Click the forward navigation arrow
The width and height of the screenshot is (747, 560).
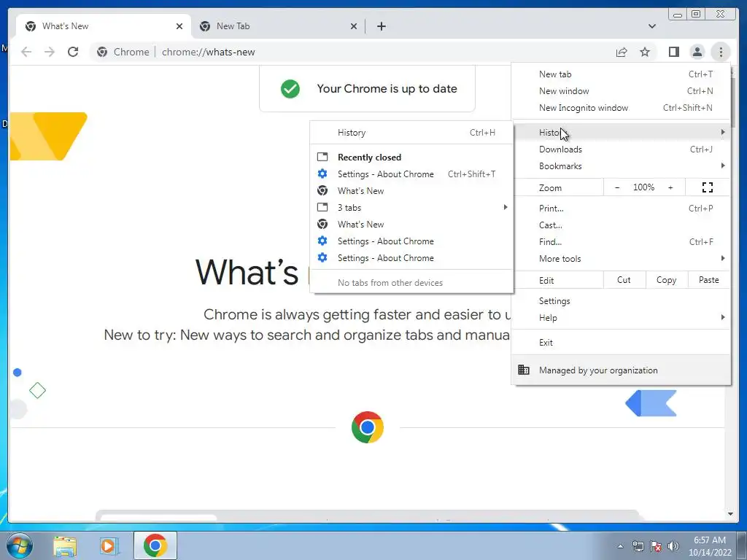(x=50, y=52)
